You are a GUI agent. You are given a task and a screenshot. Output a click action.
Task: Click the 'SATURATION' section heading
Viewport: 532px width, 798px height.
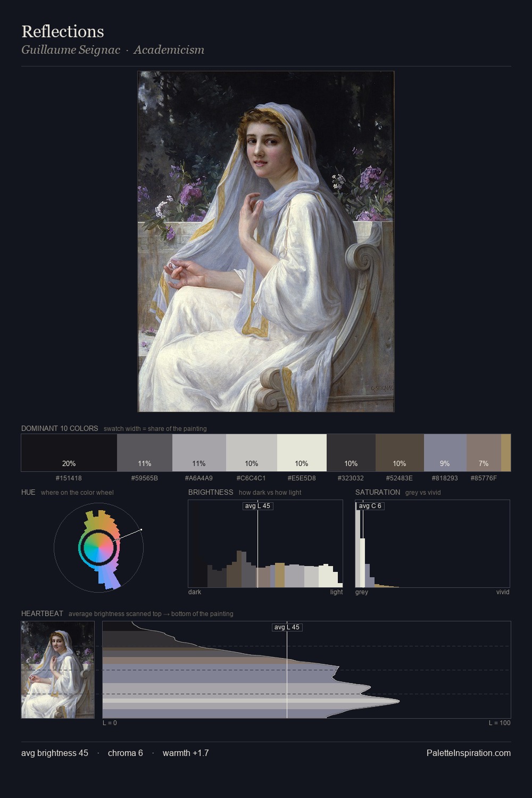tap(378, 492)
